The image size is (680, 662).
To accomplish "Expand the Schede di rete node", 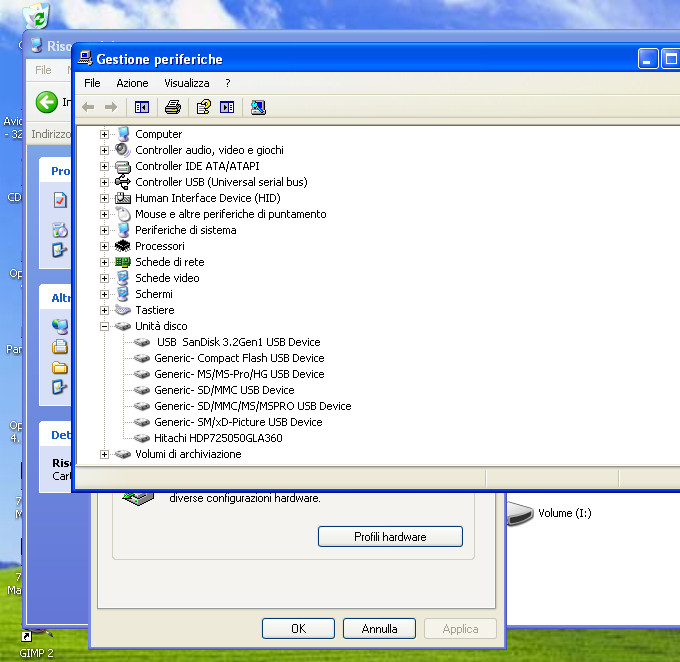I will [x=104, y=262].
